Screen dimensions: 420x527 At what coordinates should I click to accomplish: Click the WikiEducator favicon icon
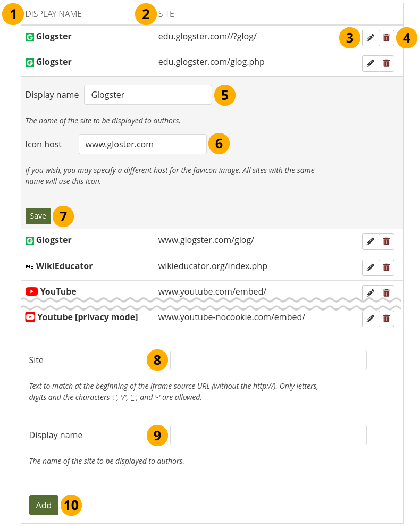29,266
